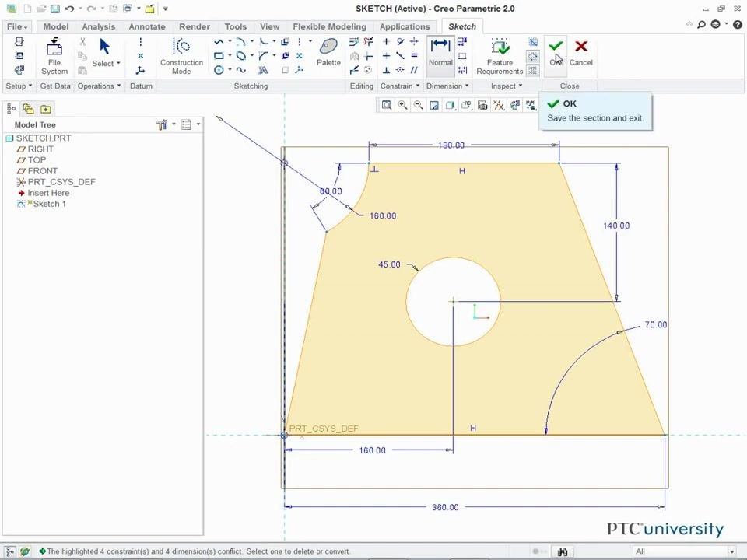Pick the Line sketching tool
Image resolution: width=747 pixels, height=560 pixels.
pos(219,42)
